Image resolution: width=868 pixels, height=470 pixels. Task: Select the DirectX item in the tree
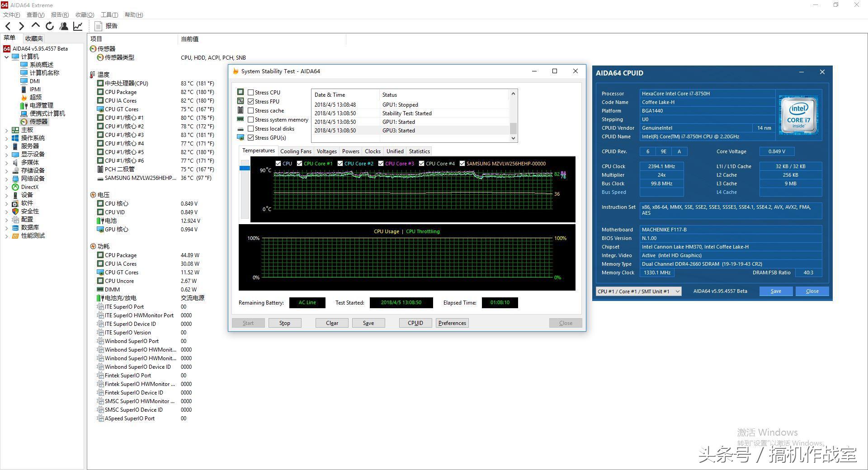tap(29, 187)
